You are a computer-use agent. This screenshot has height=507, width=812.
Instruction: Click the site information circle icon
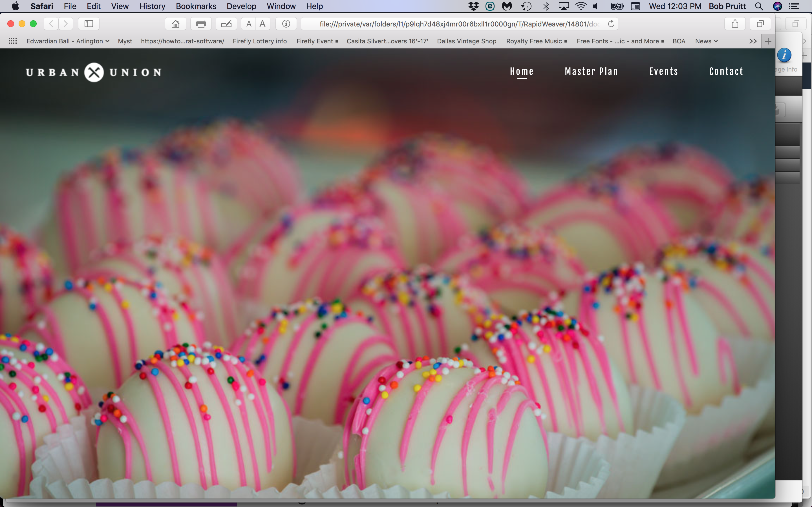[286, 24]
